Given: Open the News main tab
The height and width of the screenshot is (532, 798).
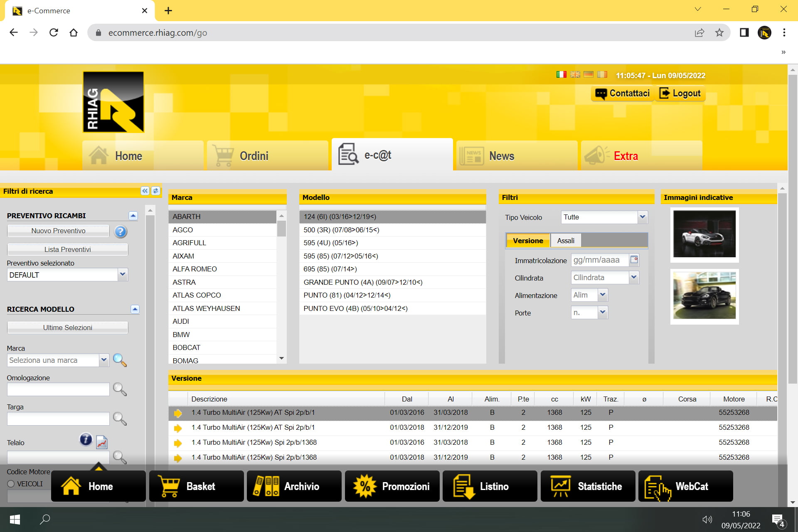Looking at the screenshot, I should [x=517, y=155].
